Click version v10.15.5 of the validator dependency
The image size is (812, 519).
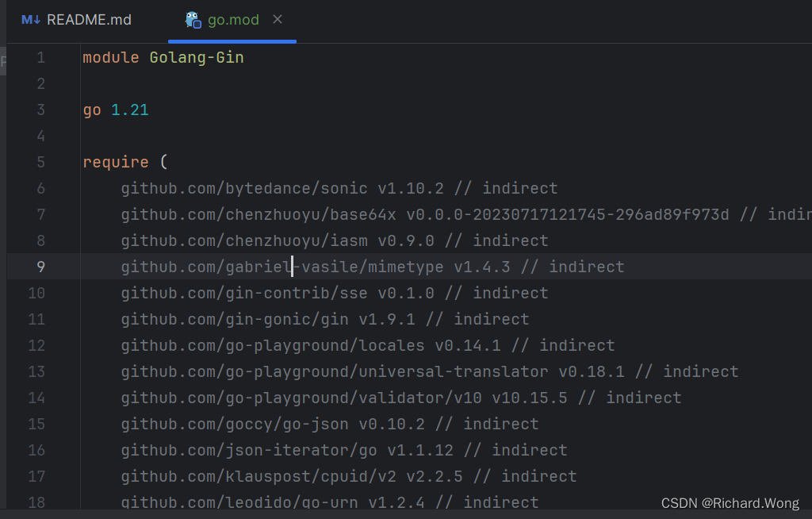tap(523, 397)
